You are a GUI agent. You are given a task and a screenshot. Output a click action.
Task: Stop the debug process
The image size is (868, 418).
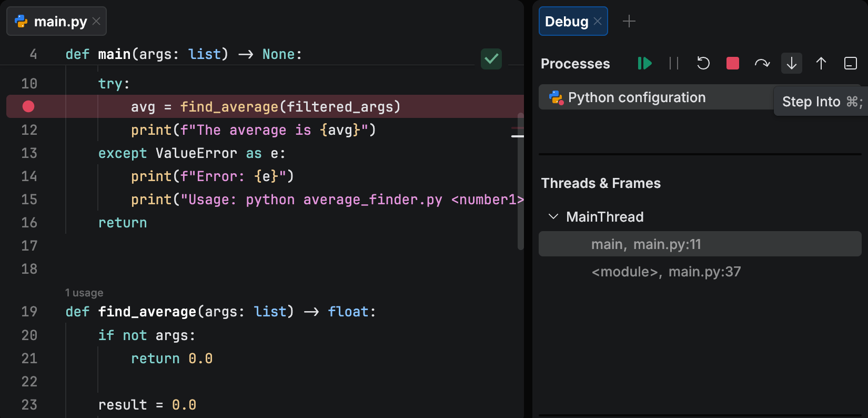coord(733,64)
